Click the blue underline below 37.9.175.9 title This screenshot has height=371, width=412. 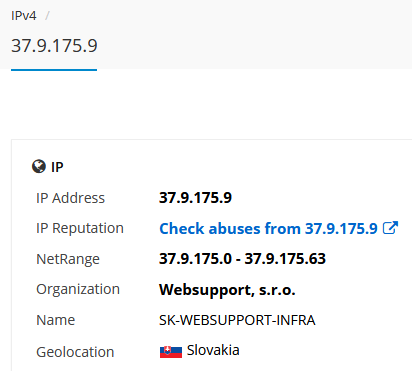(54, 70)
